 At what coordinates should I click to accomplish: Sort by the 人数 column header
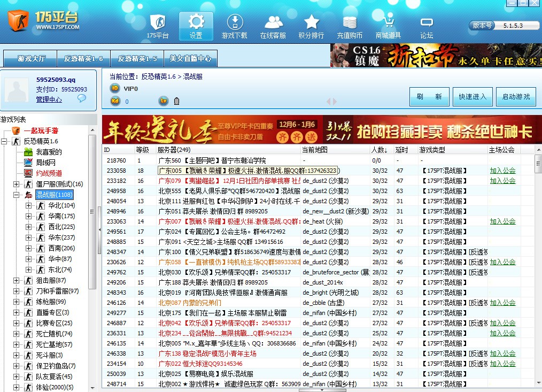pos(382,150)
